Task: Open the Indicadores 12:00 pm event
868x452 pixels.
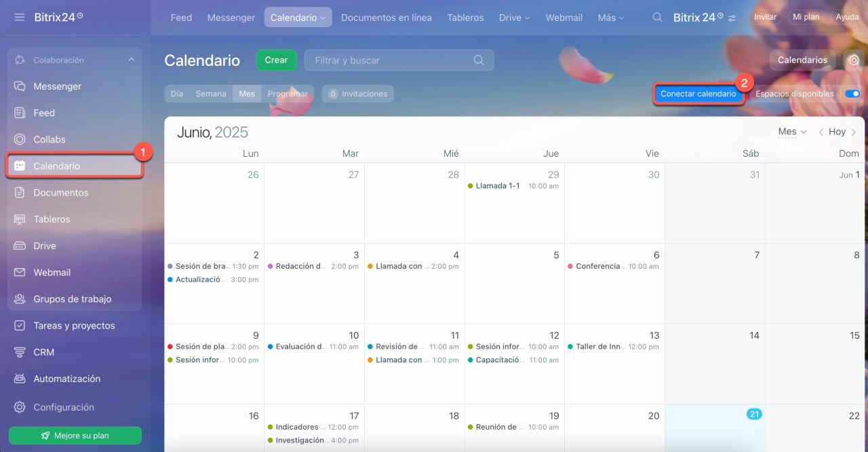Action: tap(313, 427)
